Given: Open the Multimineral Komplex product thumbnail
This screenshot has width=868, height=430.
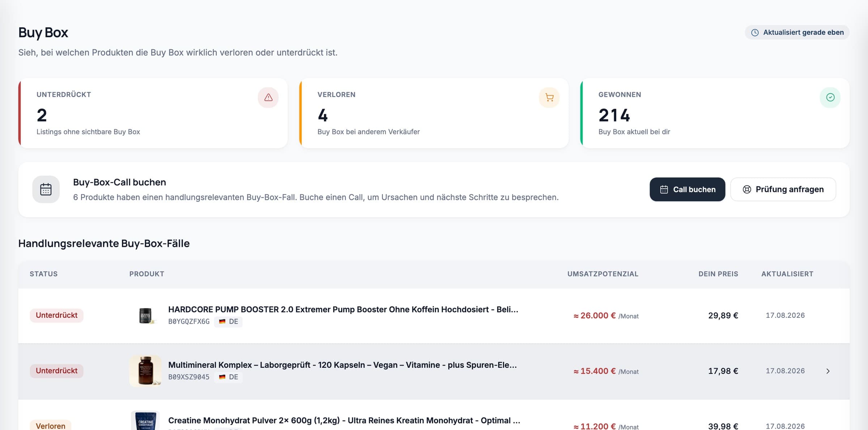Looking at the screenshot, I should [x=145, y=371].
